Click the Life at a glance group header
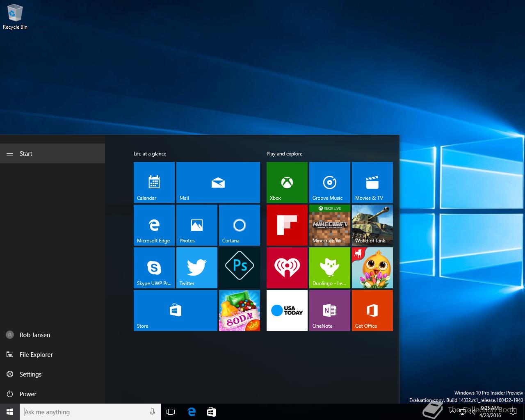The image size is (525, 420). click(x=150, y=154)
